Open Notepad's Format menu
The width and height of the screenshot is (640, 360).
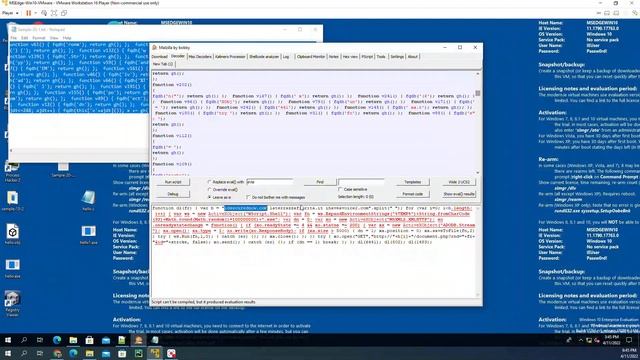coord(39,38)
